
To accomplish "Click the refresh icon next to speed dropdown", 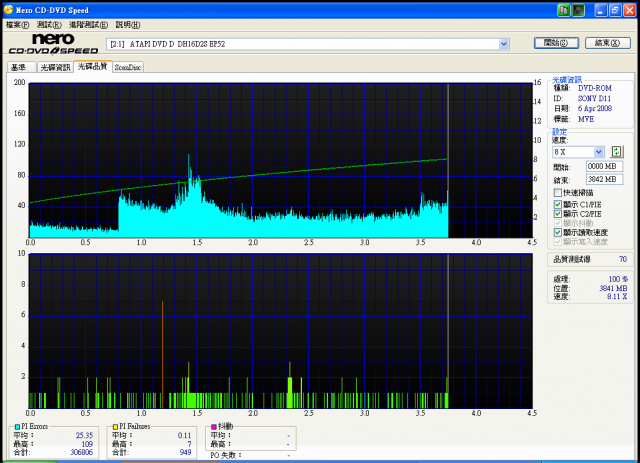I will click(616, 152).
